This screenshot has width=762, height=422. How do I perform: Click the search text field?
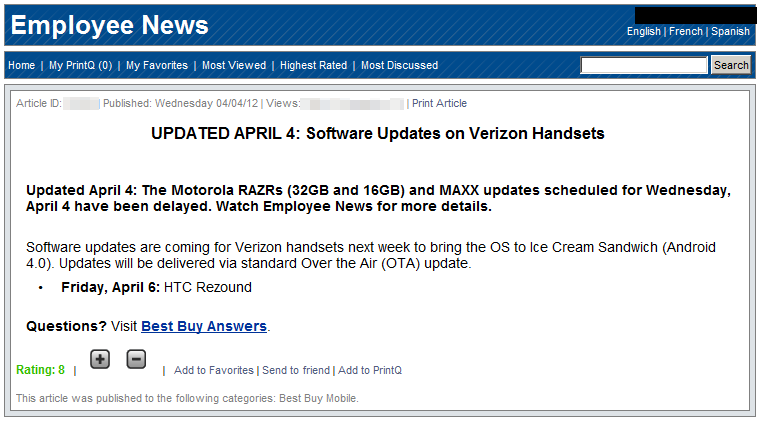coord(644,66)
